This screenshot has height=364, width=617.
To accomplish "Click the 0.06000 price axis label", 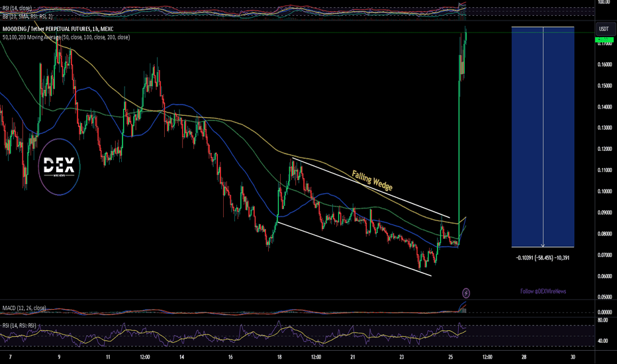I will point(605,276).
